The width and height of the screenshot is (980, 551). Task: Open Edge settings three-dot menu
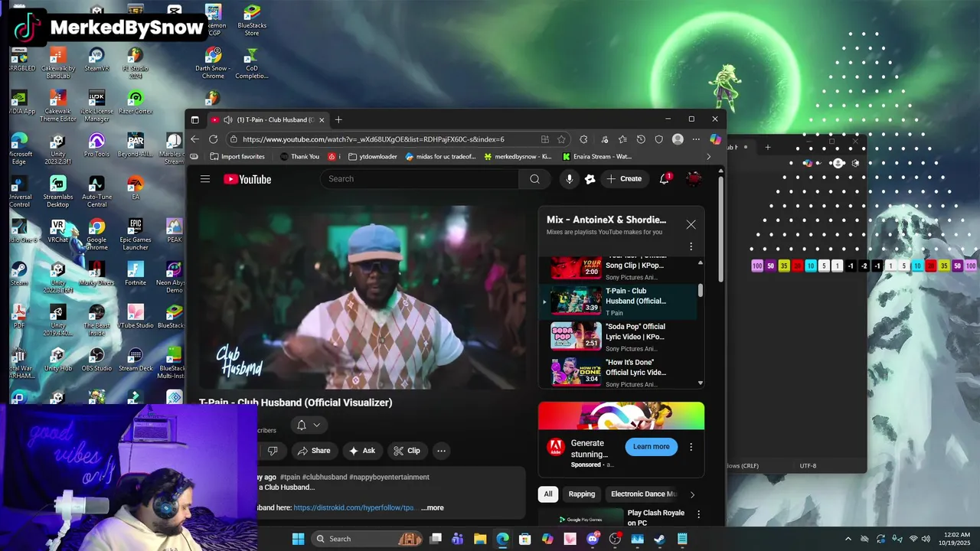[x=696, y=139]
